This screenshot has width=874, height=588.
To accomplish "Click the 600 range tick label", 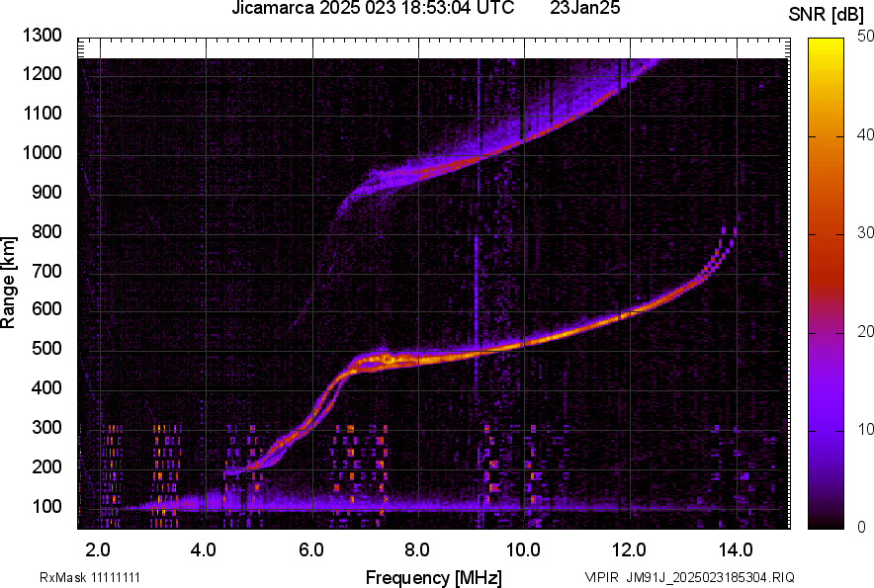I will click(x=46, y=308).
